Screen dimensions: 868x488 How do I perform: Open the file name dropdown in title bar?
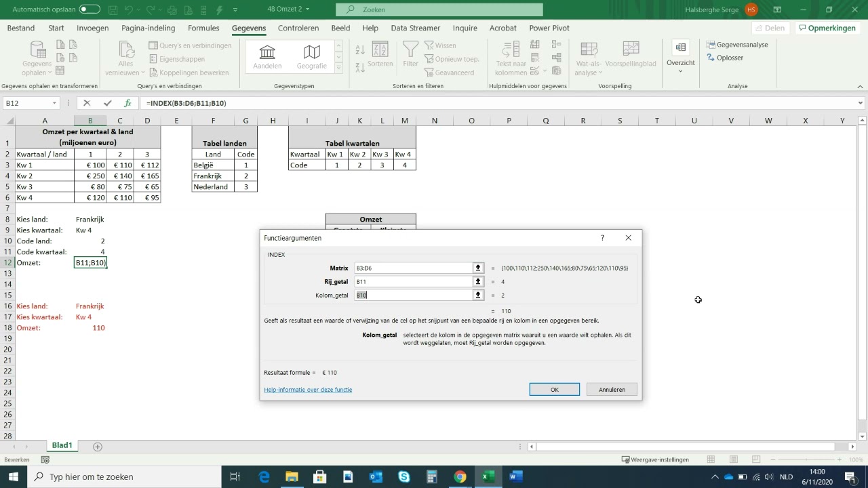tap(307, 9)
